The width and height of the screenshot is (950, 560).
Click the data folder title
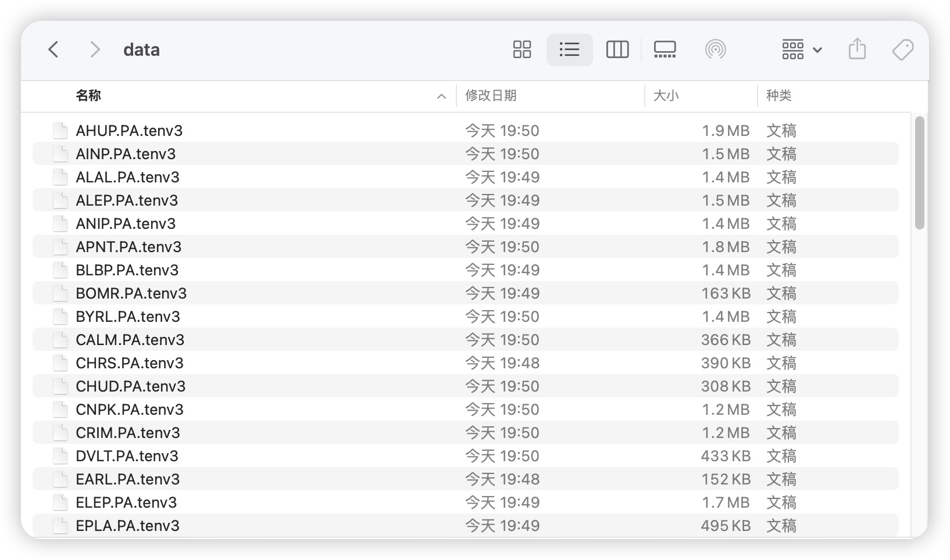(141, 49)
